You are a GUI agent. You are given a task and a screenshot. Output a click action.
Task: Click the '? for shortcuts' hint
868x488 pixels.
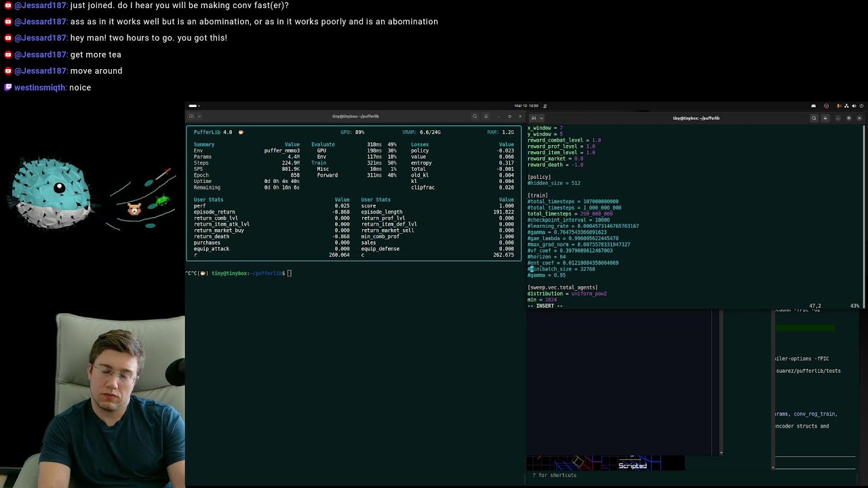(555, 475)
